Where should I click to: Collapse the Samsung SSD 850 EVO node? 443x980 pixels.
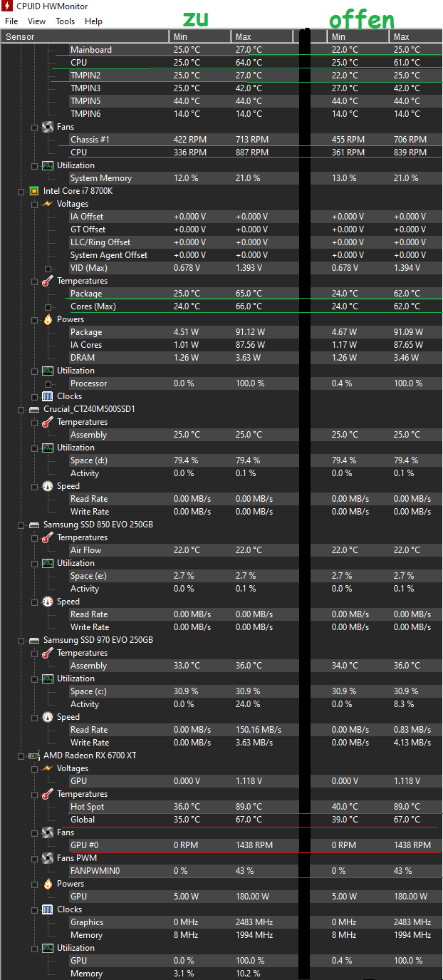(19, 525)
